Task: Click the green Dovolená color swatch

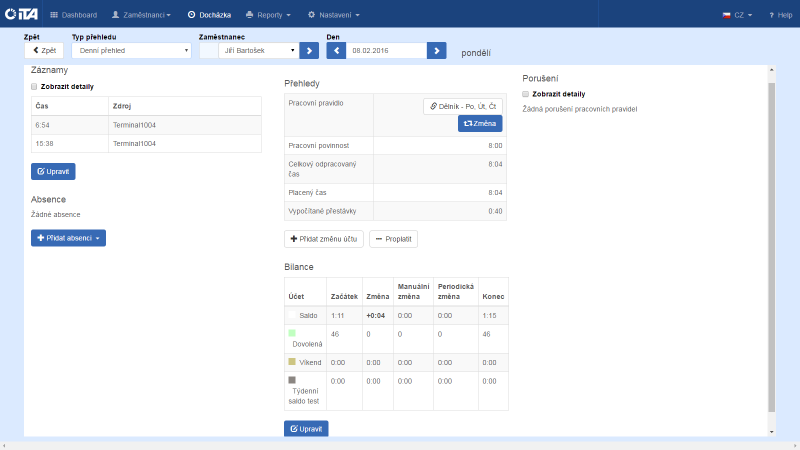Action: pyautogui.click(x=292, y=332)
